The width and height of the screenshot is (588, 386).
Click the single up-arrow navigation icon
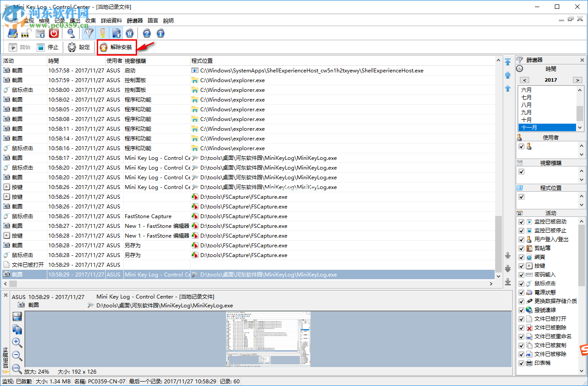click(x=508, y=89)
